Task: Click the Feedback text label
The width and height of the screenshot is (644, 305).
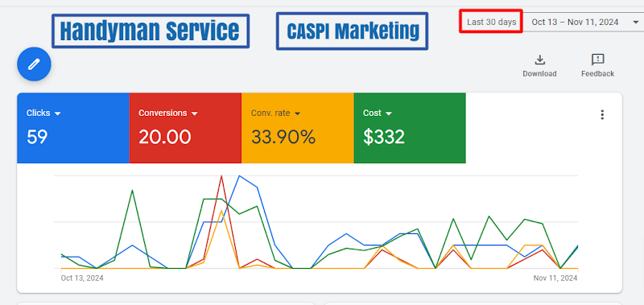Action: click(597, 74)
